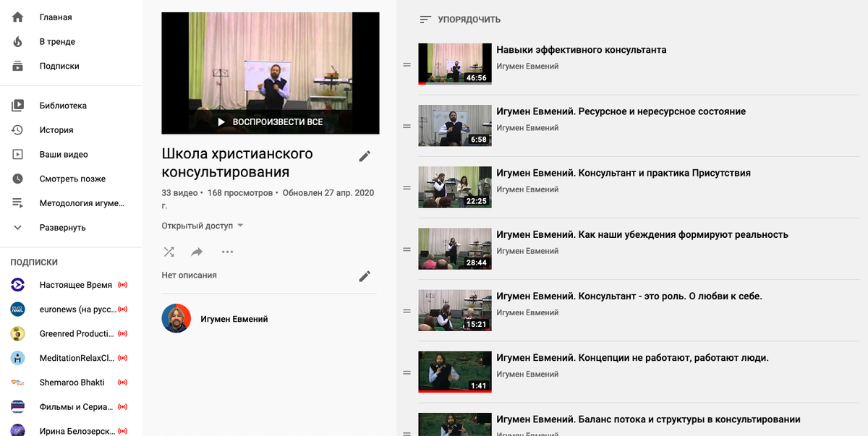The width and height of the screenshot is (868, 436).
Task: Open Подписки subscriptions icon
Action: coord(17,66)
